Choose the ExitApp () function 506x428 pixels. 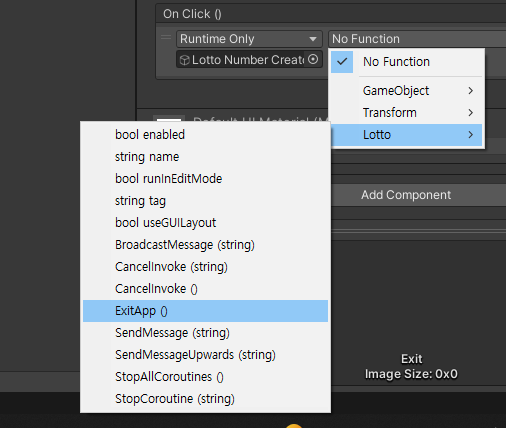205,311
